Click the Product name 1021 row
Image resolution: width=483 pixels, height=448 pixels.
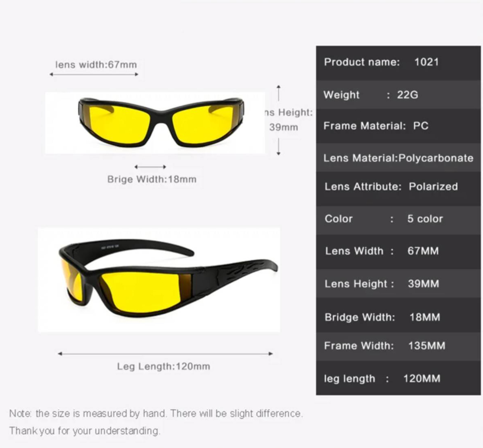click(398, 62)
